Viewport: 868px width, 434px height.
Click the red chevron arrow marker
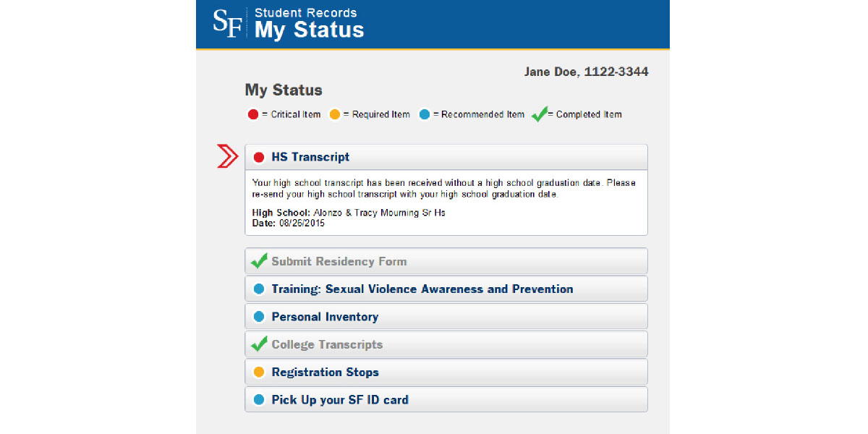click(228, 156)
